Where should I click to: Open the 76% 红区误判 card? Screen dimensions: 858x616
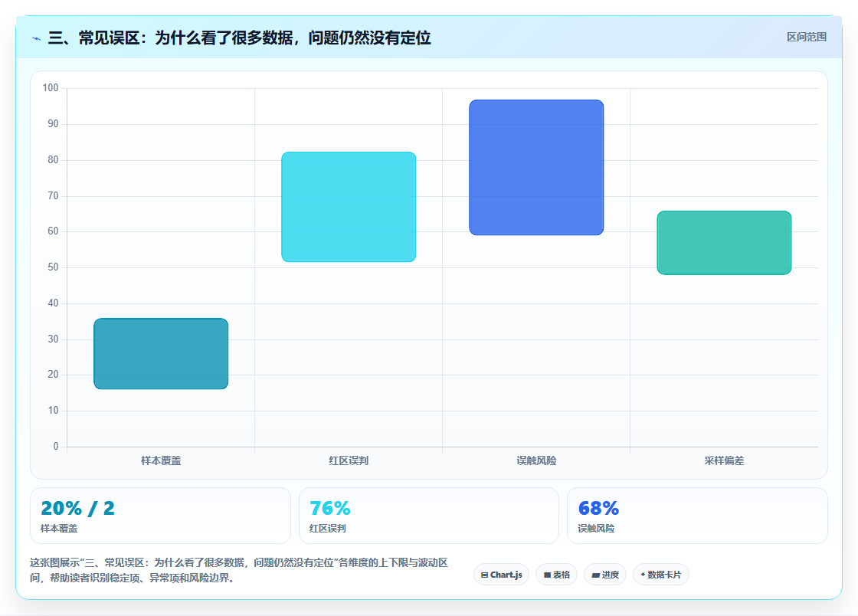click(x=428, y=516)
